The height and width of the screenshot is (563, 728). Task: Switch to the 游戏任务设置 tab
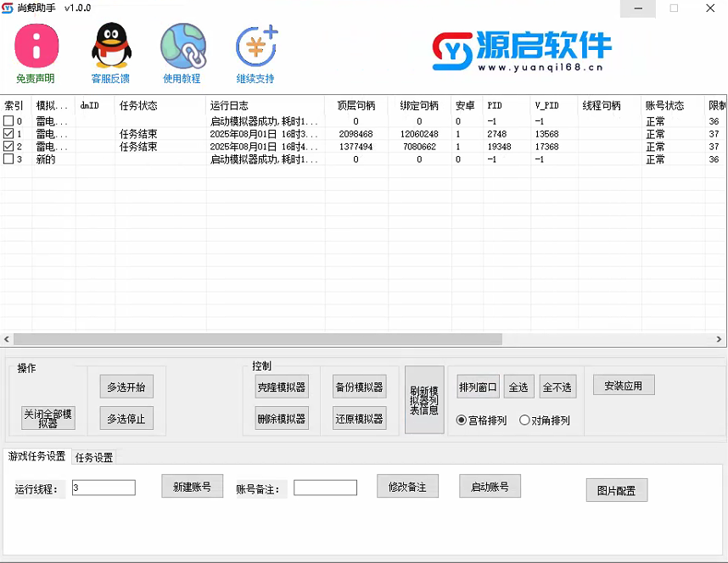[x=37, y=456]
